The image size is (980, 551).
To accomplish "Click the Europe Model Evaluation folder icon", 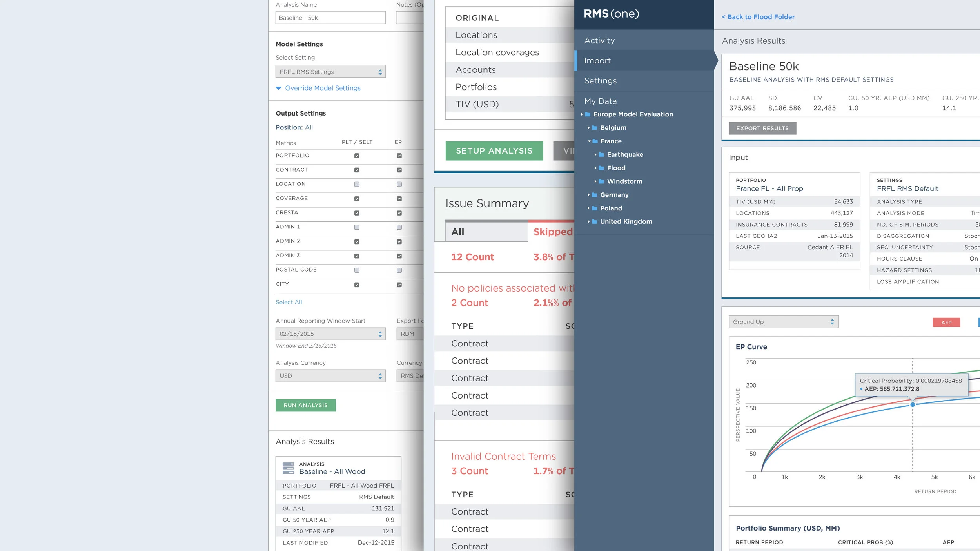I will 588,114.
